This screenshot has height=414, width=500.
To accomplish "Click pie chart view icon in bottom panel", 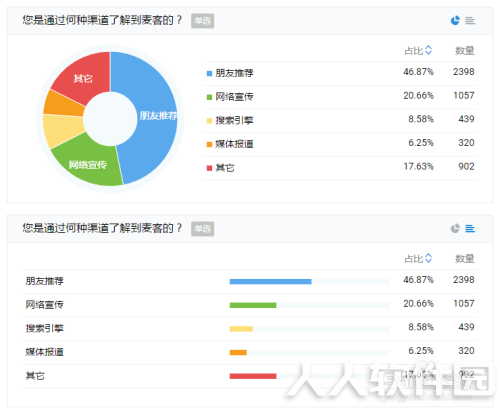I will click(455, 228).
